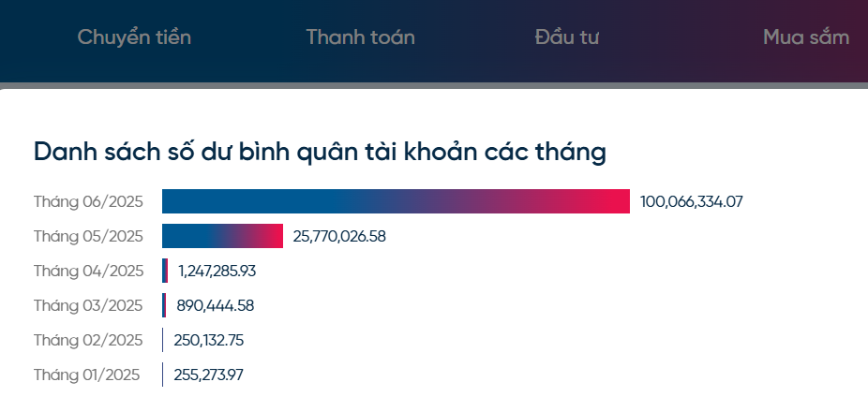Click the Tháng 02/2025 month label
Viewport: 868px width, 397px height.
click(88, 340)
